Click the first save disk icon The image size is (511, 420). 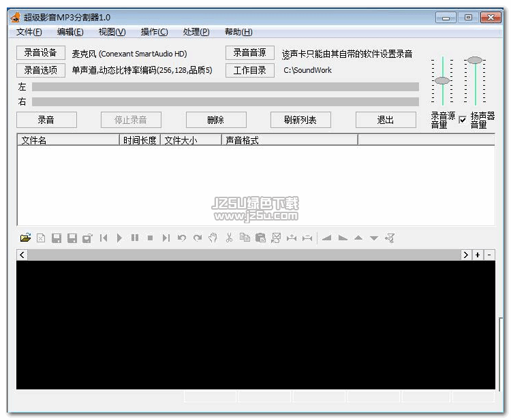[57, 238]
